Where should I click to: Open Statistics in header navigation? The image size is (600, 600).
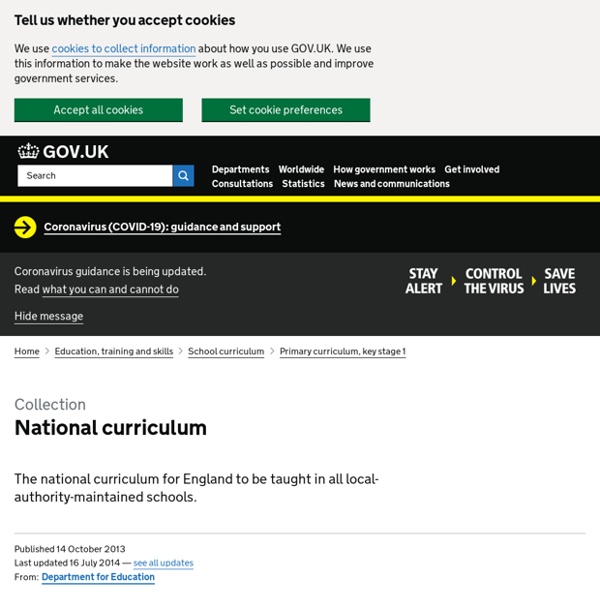(303, 184)
